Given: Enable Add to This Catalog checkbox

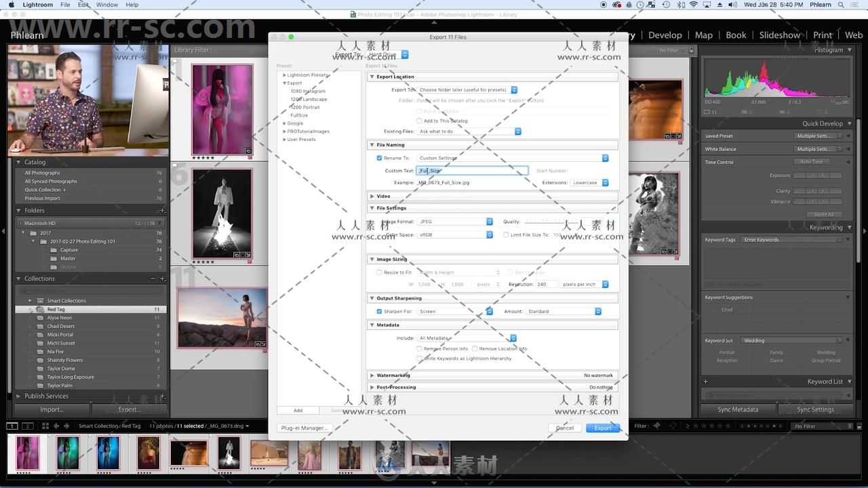Looking at the screenshot, I should point(419,121).
